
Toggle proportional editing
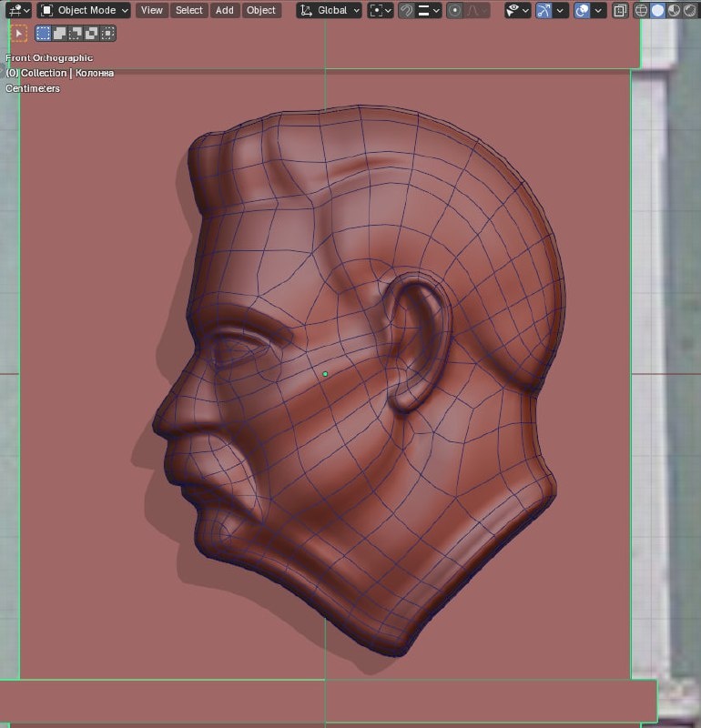pyautogui.click(x=455, y=10)
